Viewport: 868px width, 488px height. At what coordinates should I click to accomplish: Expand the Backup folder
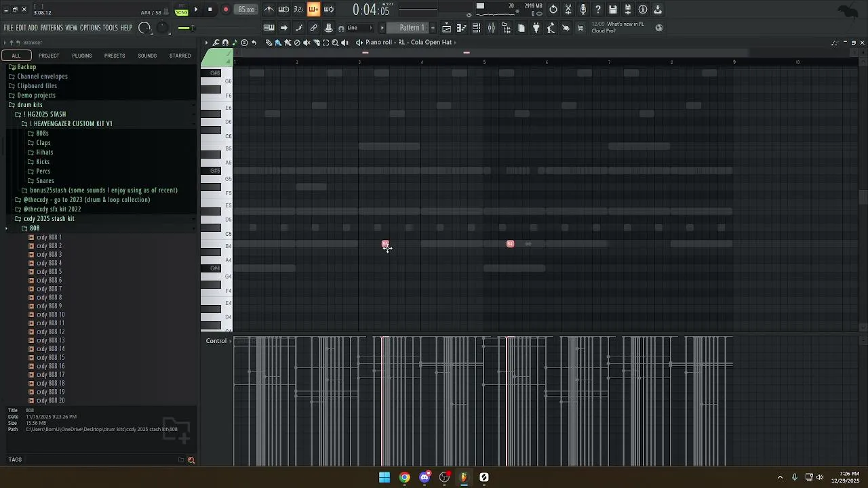[x=22, y=67]
